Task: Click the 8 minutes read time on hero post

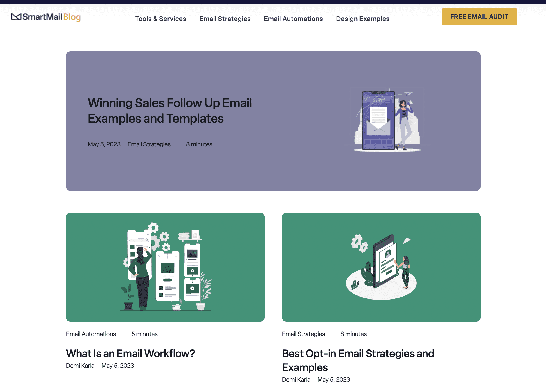Action: point(199,144)
